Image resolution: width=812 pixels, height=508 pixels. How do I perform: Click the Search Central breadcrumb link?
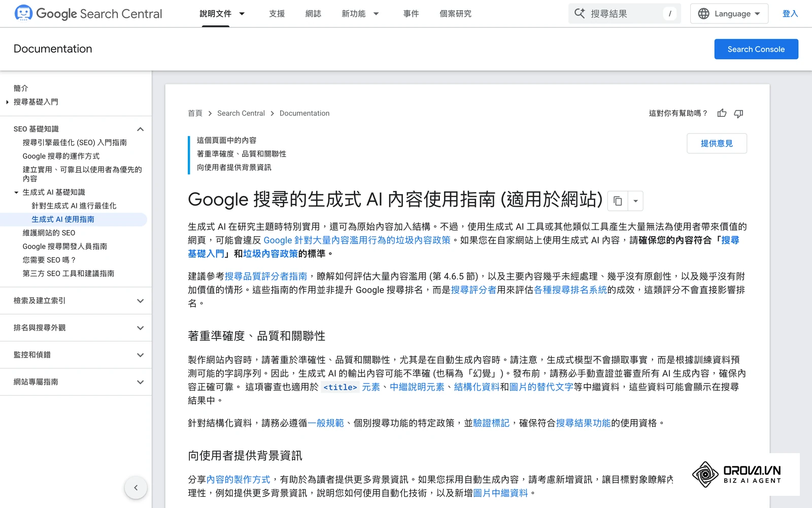point(241,113)
